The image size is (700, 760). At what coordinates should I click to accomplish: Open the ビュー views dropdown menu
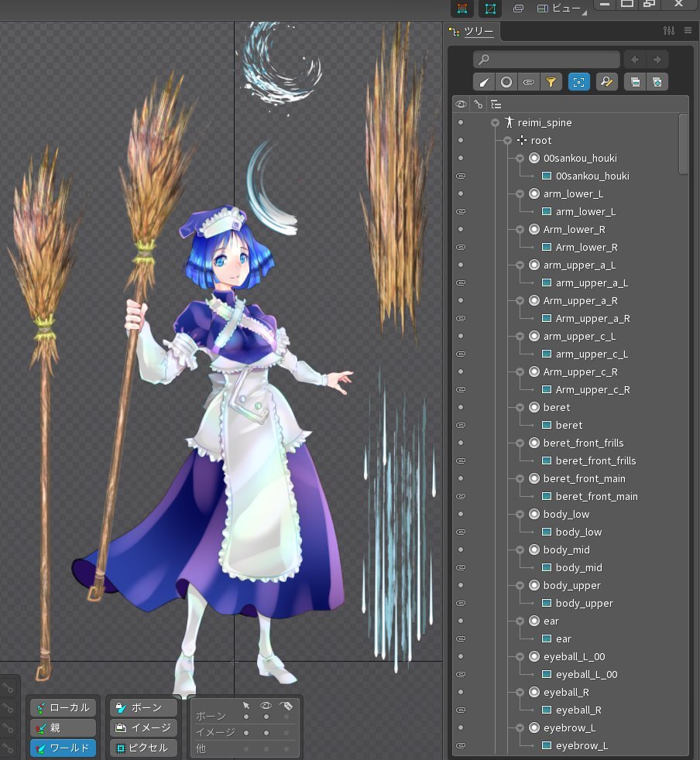tap(566, 9)
